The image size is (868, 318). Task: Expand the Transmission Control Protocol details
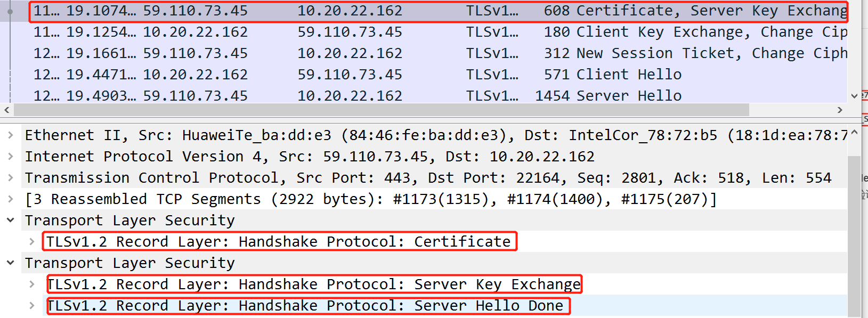coord(10,177)
